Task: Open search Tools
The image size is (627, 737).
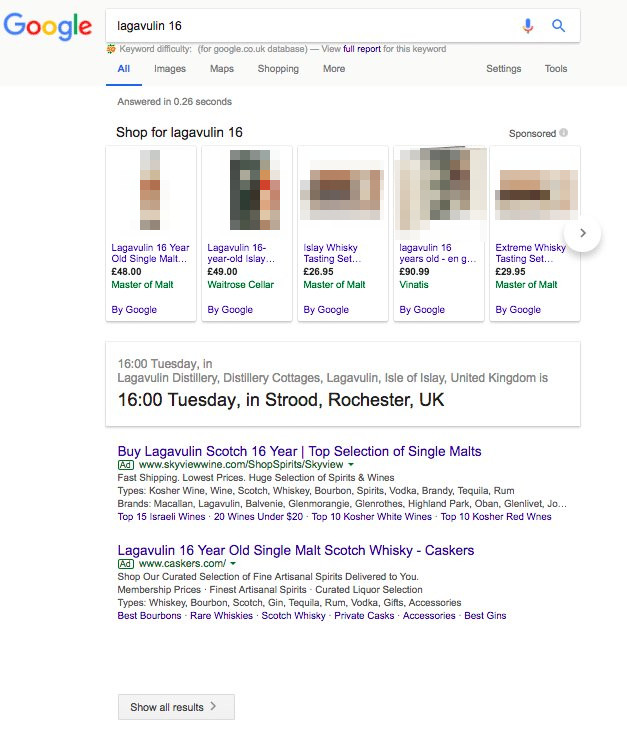Action: [x=556, y=69]
